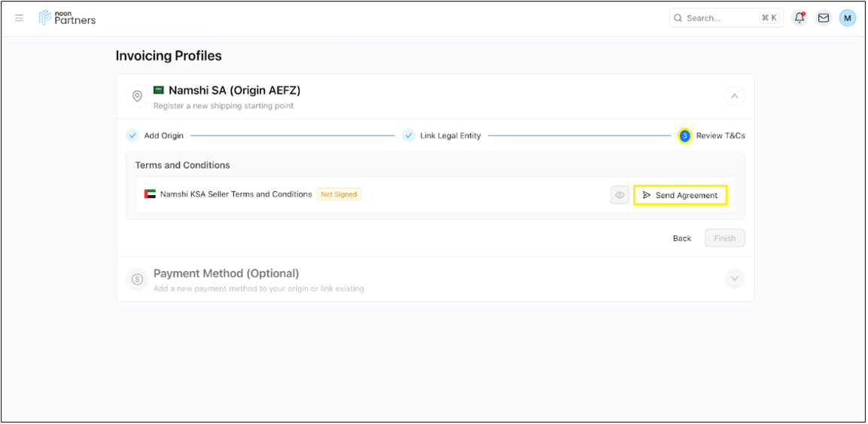Click the Finish button
The width and height of the screenshot is (868, 424).
724,239
